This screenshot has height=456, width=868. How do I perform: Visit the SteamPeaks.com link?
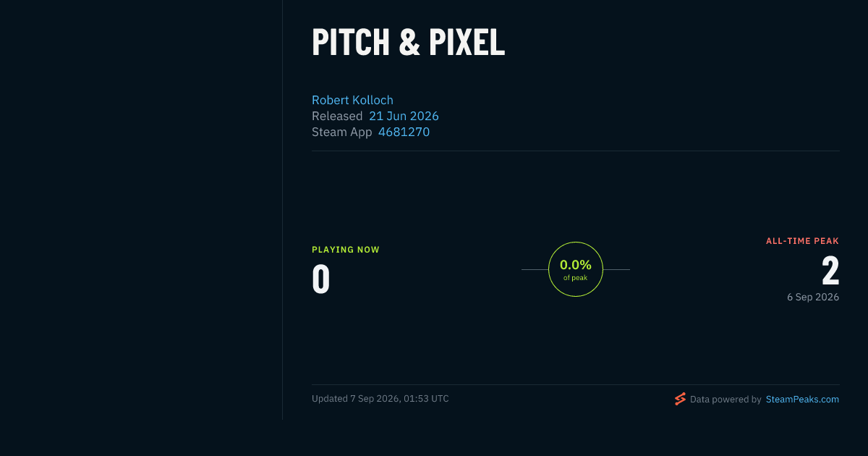pyautogui.click(x=802, y=399)
